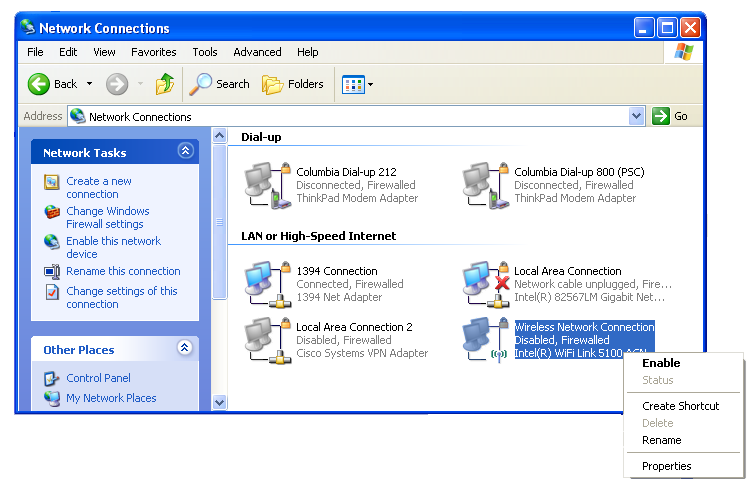Collapse the Other Places panel
The height and width of the screenshot is (486, 756).
[184, 349]
